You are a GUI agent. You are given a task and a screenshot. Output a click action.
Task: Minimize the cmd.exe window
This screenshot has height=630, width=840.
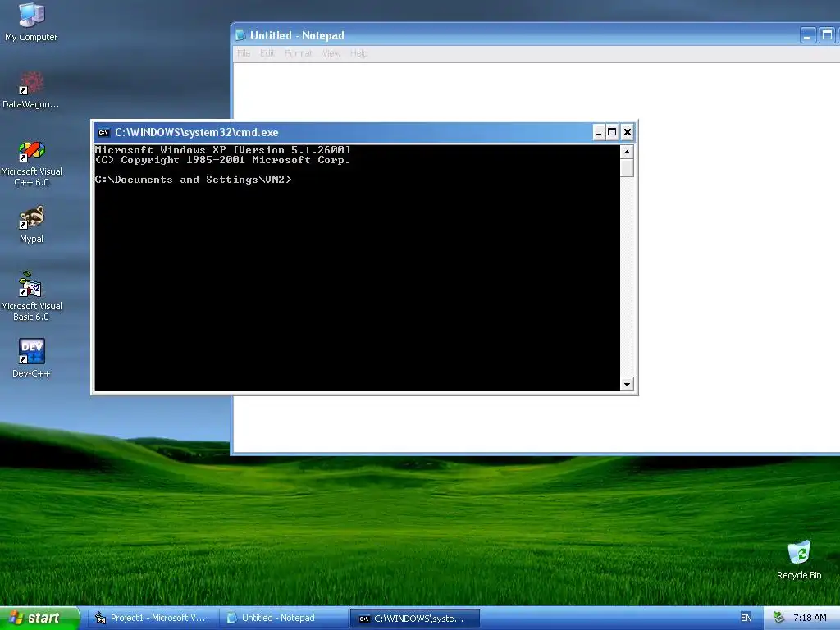click(x=598, y=132)
